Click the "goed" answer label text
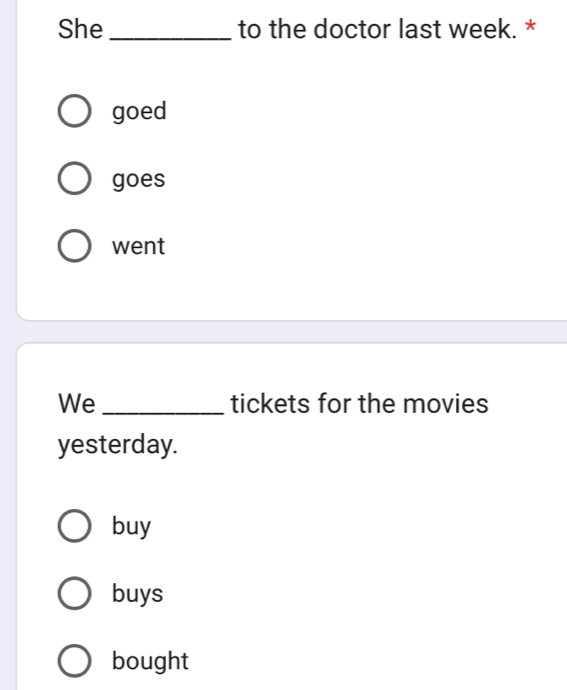This screenshot has width=567, height=690. [x=139, y=111]
